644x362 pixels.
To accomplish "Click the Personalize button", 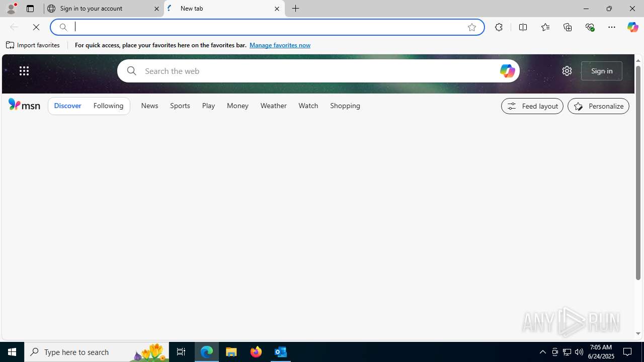I will [x=598, y=106].
